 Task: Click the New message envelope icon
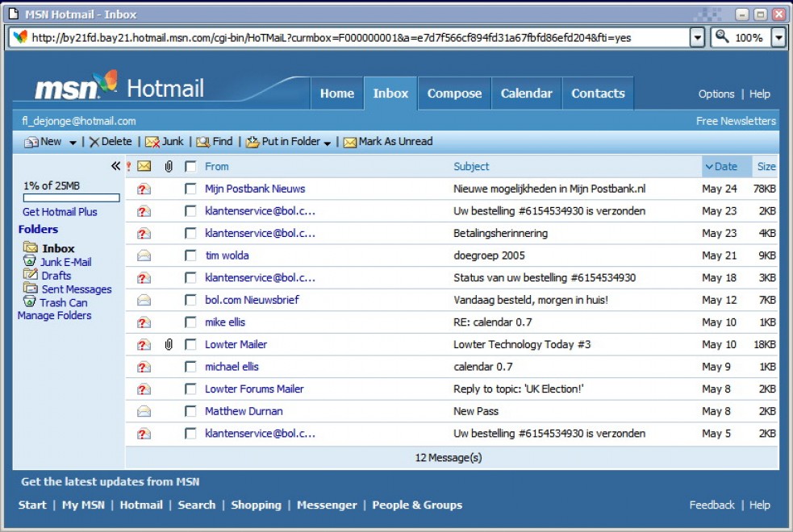[31, 143]
